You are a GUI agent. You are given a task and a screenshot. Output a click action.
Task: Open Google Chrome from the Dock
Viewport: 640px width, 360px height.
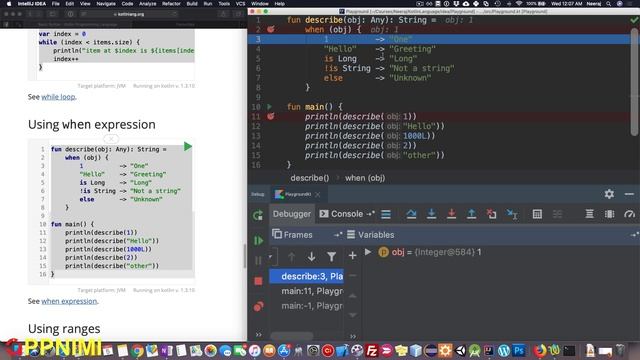pos(137,351)
